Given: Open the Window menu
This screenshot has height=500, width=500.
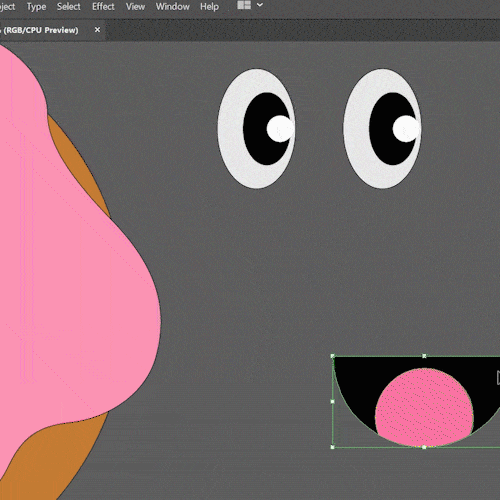Looking at the screenshot, I should pyautogui.click(x=173, y=7).
